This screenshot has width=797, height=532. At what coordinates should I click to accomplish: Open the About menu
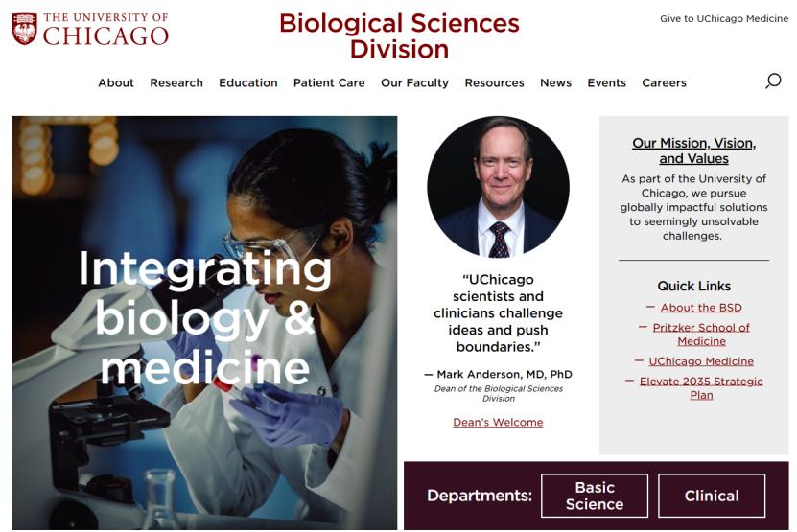pyautogui.click(x=116, y=82)
